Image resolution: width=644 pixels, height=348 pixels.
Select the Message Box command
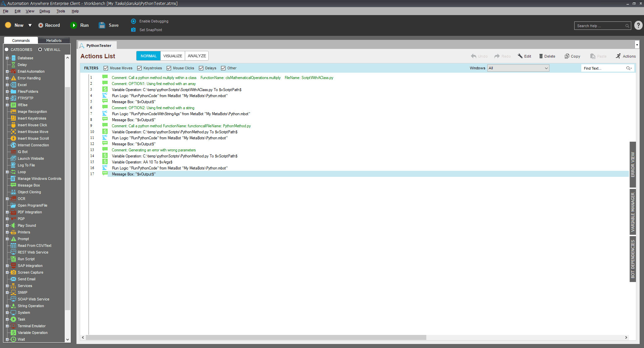29,185
